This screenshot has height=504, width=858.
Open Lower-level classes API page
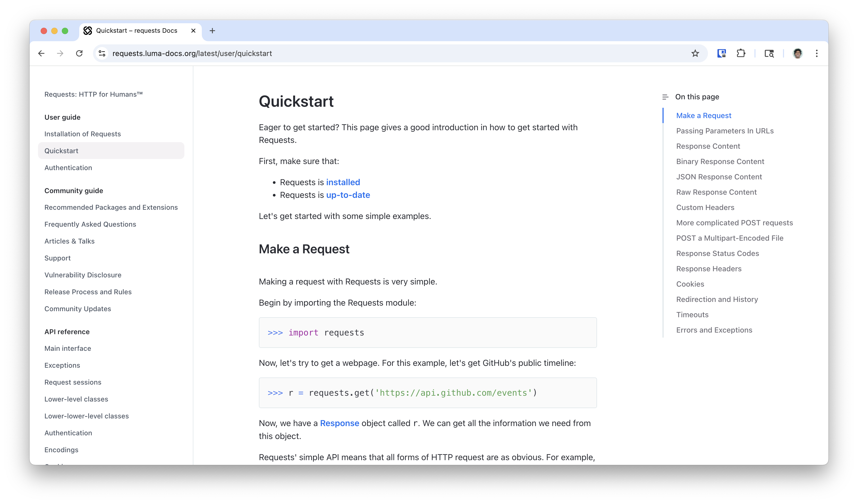[x=76, y=399]
